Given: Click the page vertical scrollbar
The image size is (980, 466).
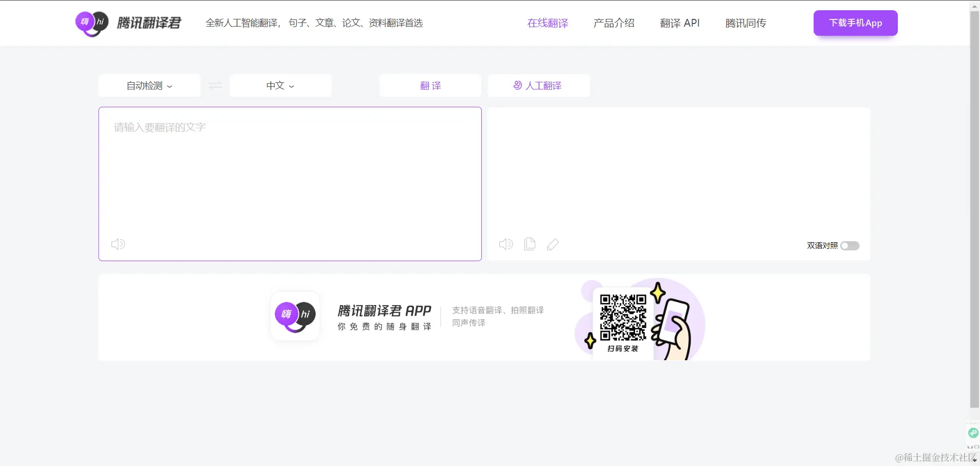Looking at the screenshot, I should tap(974, 209).
